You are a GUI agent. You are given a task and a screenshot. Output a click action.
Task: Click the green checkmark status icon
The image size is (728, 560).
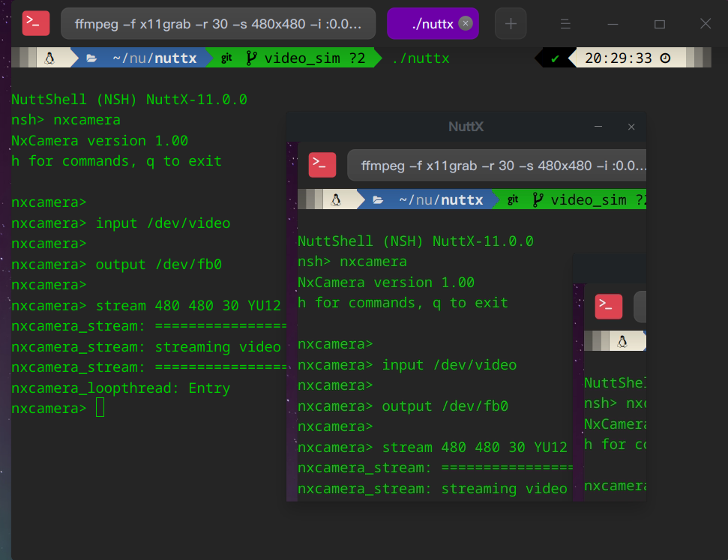click(x=555, y=59)
